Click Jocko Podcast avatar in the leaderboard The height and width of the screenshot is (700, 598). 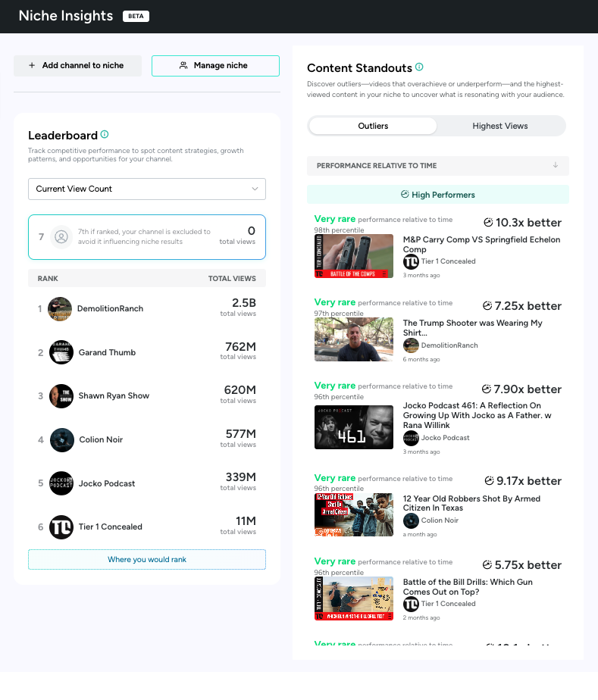click(61, 483)
